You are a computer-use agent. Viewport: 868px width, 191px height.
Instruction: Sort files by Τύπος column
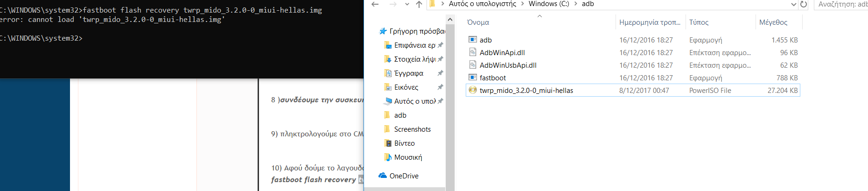(699, 22)
